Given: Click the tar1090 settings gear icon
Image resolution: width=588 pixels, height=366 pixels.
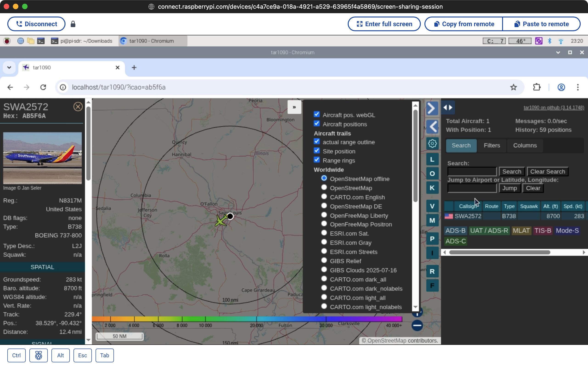Looking at the screenshot, I should (x=432, y=143).
